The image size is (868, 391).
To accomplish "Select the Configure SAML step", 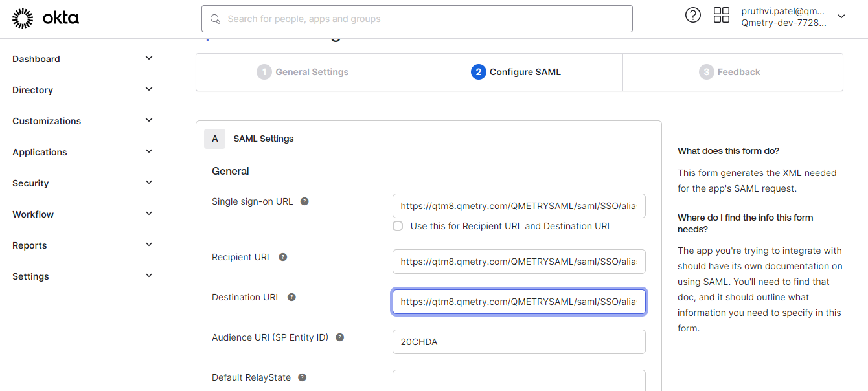I will click(x=516, y=72).
